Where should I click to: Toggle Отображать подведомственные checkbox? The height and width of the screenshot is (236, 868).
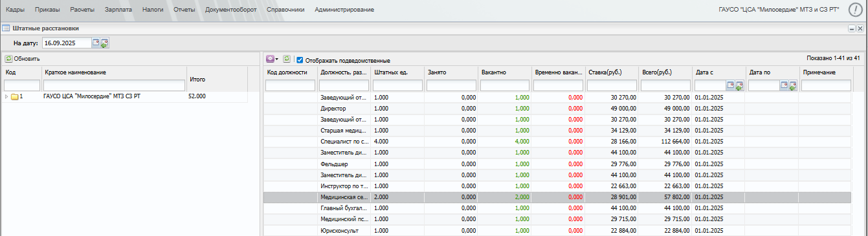(300, 59)
